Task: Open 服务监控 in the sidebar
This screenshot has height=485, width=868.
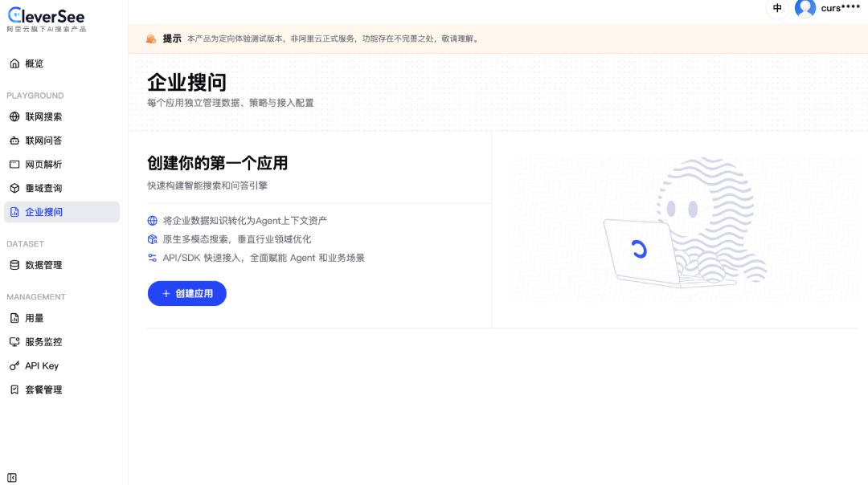Action: tap(61, 342)
